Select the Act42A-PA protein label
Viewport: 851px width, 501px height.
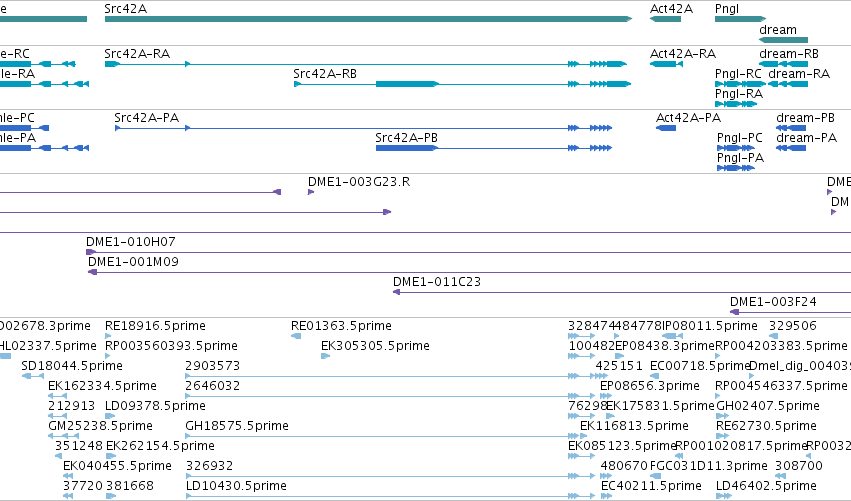(x=688, y=118)
